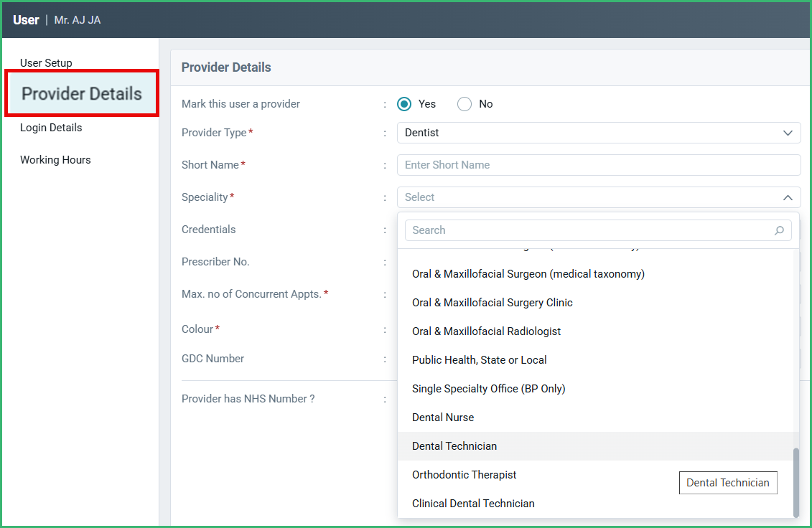812x528 pixels.
Task: Click the Provider Details panel heading
Action: click(226, 67)
